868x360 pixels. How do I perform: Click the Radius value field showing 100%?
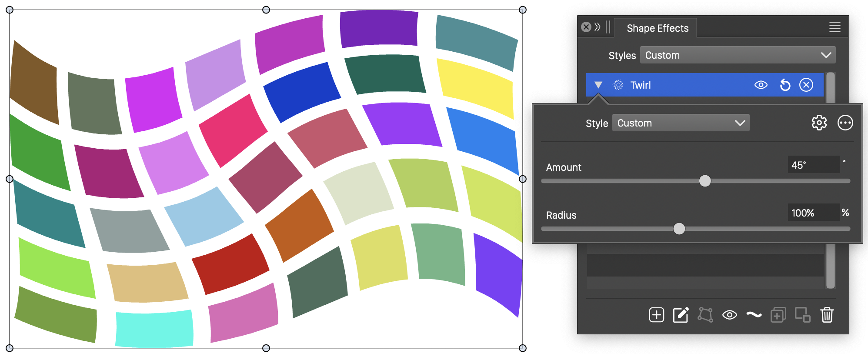(x=813, y=213)
